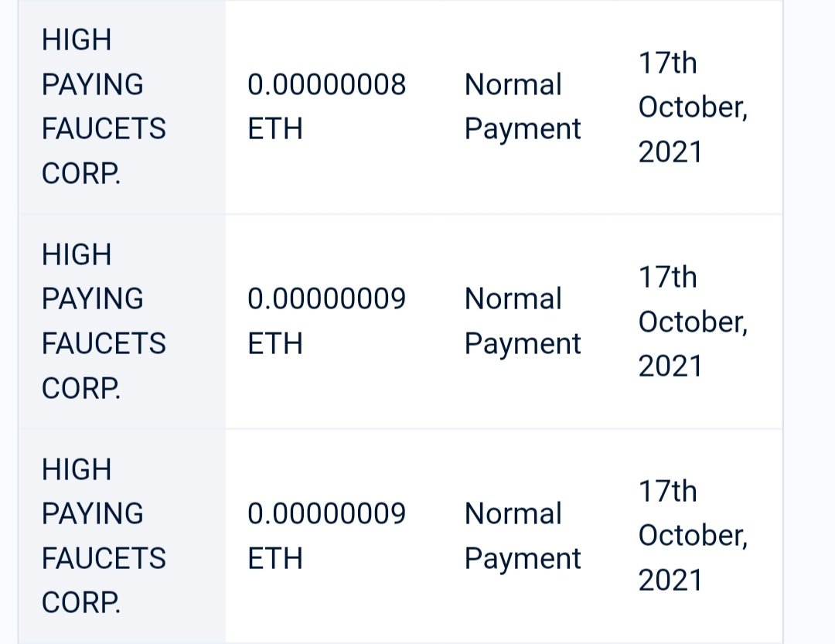Select the 0.00000008 amount value

coord(326,85)
